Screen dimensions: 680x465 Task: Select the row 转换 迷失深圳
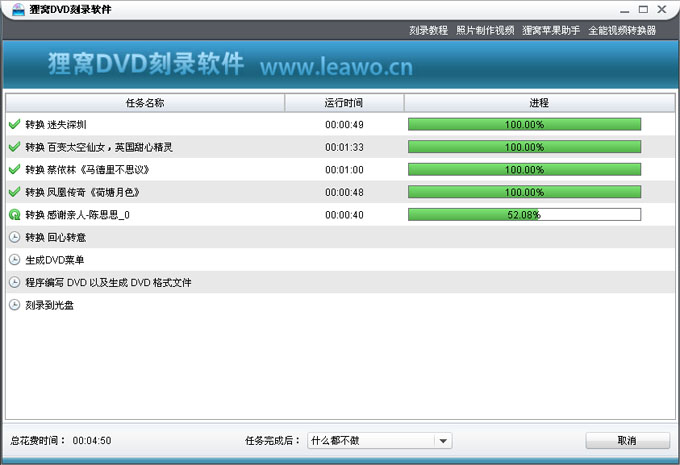[340, 124]
